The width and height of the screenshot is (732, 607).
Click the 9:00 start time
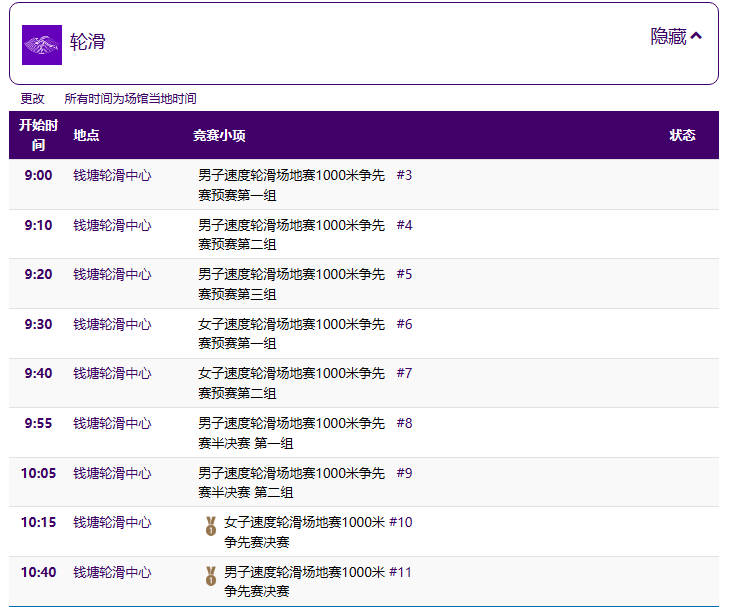pyautogui.click(x=38, y=176)
